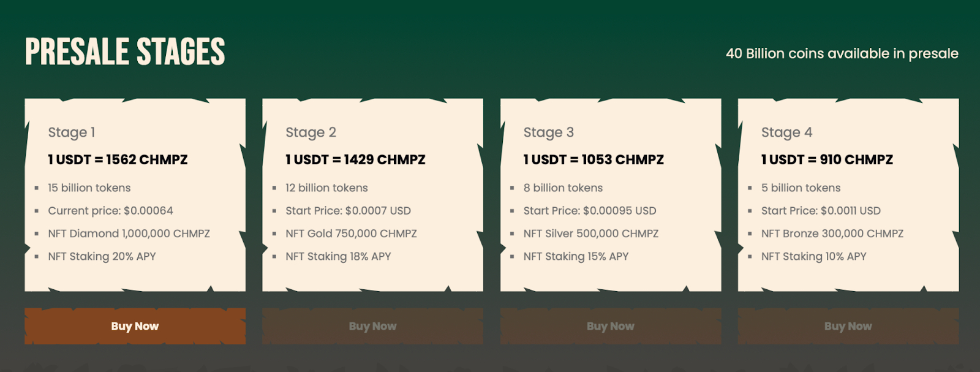
Task: Click the Stage 2 Buy Now button
Action: click(x=372, y=326)
